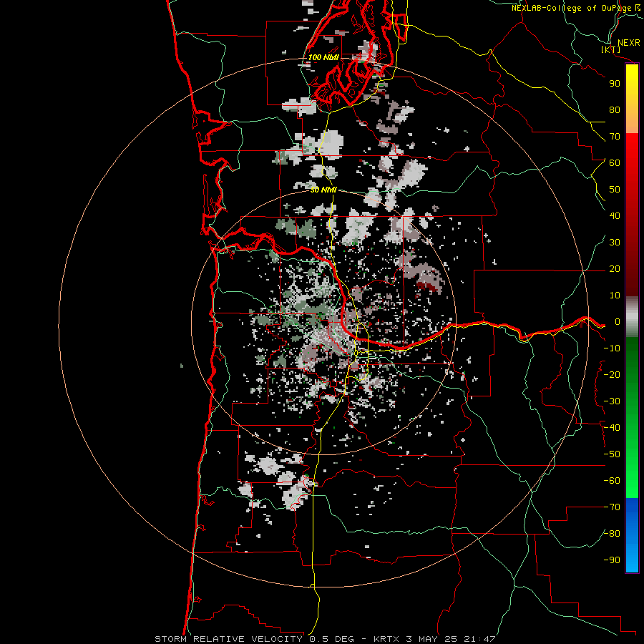Click the 60 value on the velocity scale

pyautogui.click(x=615, y=162)
